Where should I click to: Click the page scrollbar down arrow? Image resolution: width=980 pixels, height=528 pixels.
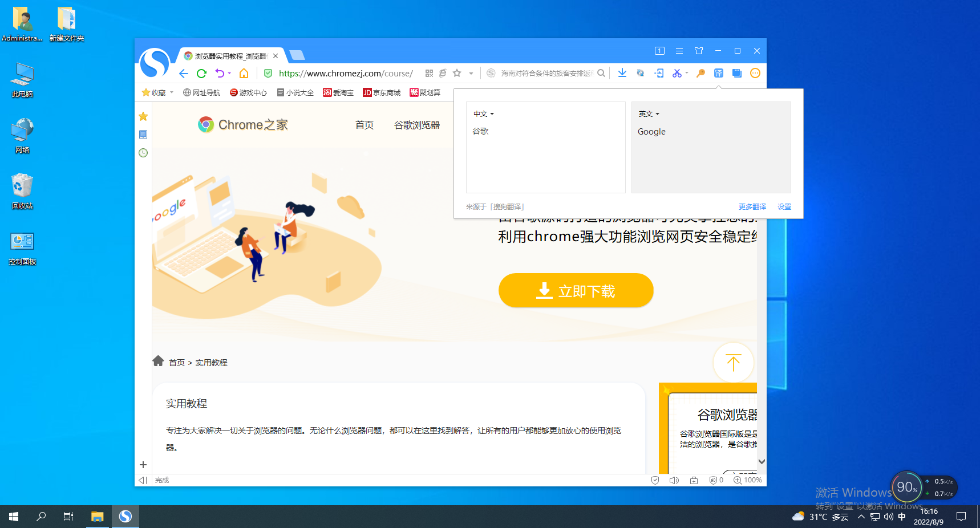pos(762,461)
